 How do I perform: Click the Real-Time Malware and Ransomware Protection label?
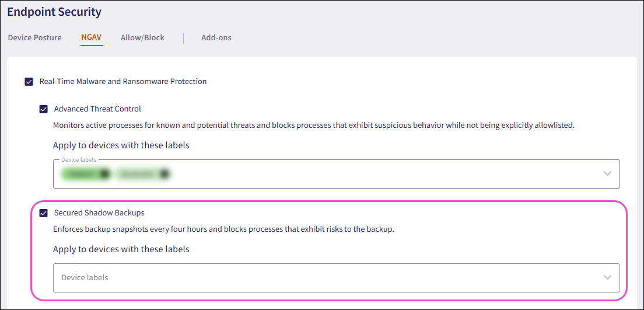pyautogui.click(x=123, y=82)
